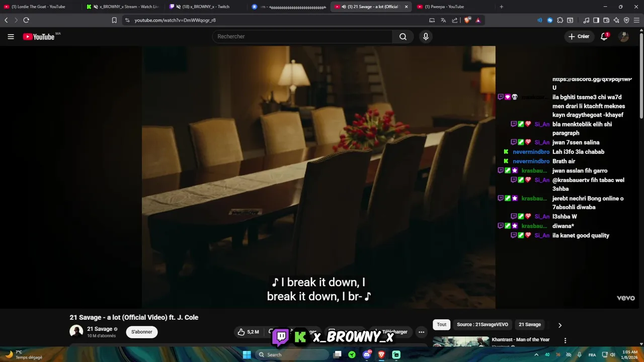The height and width of the screenshot is (362, 644).
Task: Go to the YouTube home logo
Action: click(x=39, y=37)
